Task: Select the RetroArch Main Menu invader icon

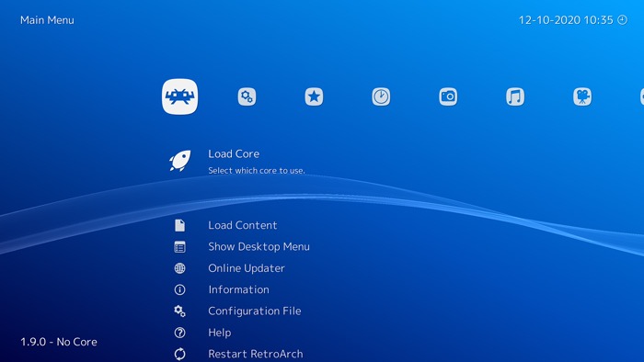Action: tap(179, 96)
